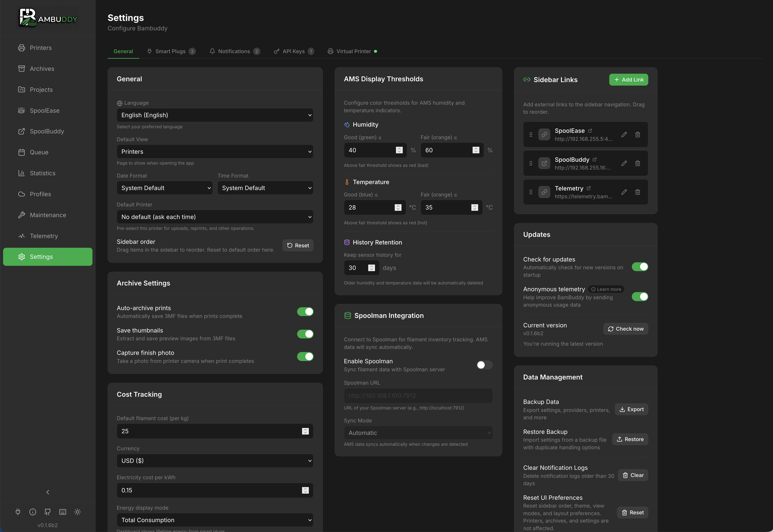Delete the SpoolEase sidebar link
This screenshot has width=773, height=532.
tap(638, 135)
